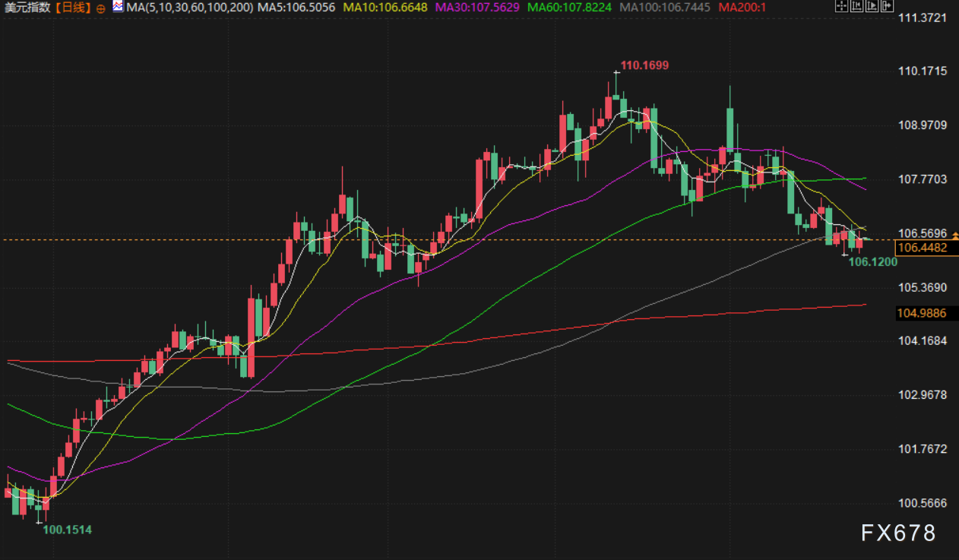The height and width of the screenshot is (560, 959).
Task: Click the current price tag 106.4482
Action: (926, 248)
